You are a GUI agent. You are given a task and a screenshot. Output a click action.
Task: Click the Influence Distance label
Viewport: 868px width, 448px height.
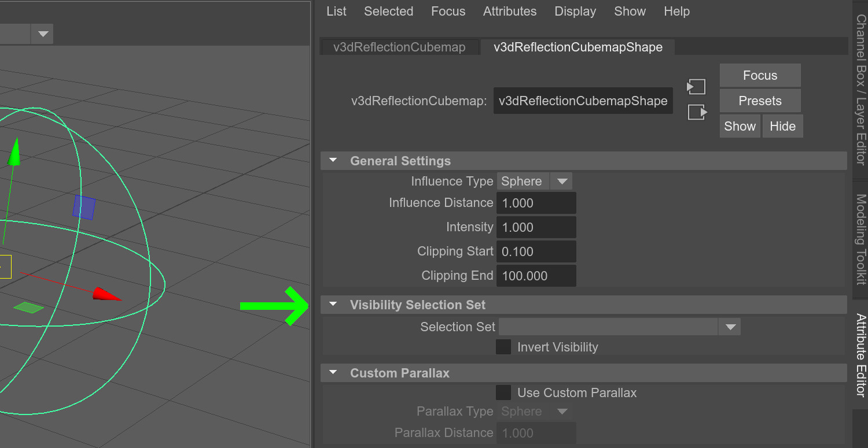(x=441, y=203)
